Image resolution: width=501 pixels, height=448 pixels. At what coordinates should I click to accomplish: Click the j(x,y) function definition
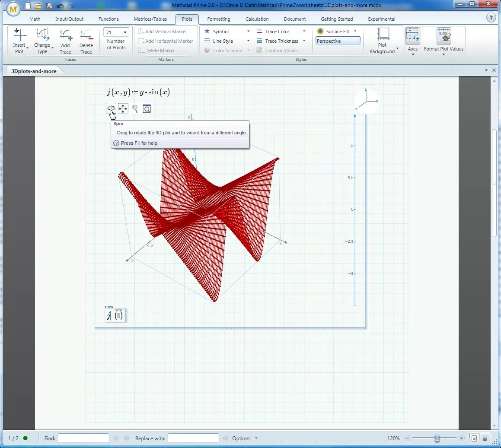[138, 92]
